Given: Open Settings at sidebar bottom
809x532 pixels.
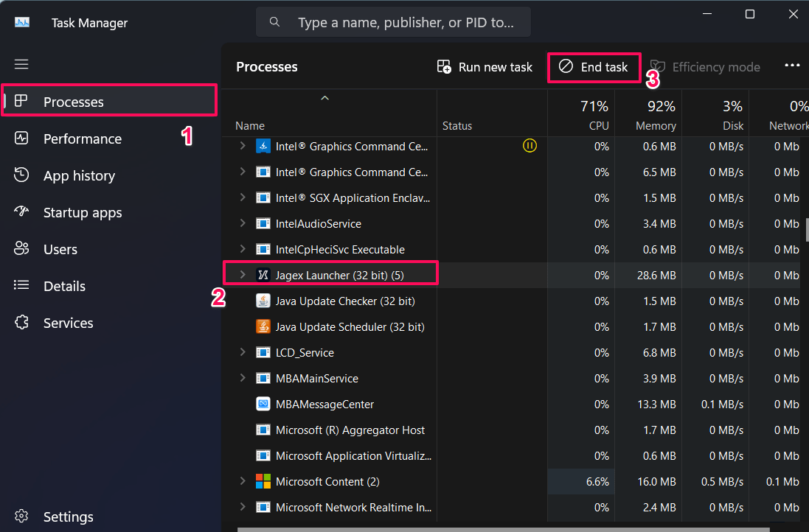Looking at the screenshot, I should [111, 517].
